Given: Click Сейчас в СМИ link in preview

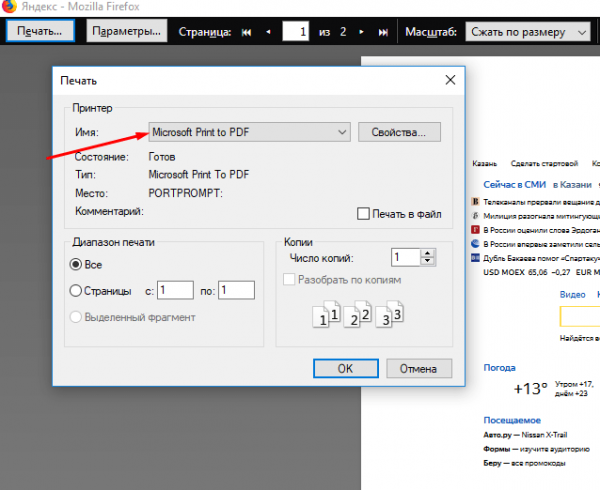Looking at the screenshot, I should (514, 185).
